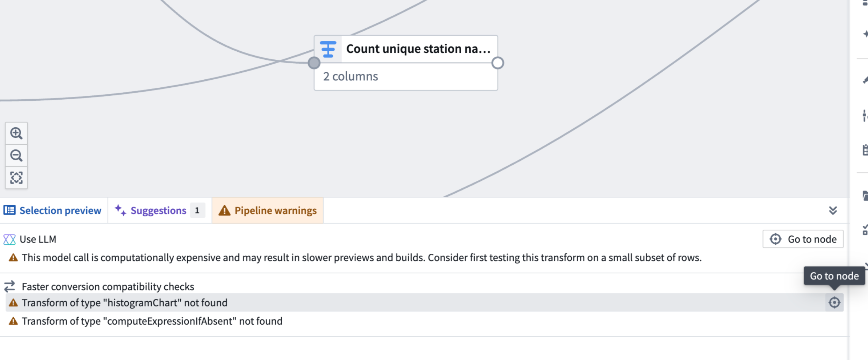Click the scheduler board icon in right sidebar
Image resolution: width=868 pixels, height=360 pixels.
(866, 150)
